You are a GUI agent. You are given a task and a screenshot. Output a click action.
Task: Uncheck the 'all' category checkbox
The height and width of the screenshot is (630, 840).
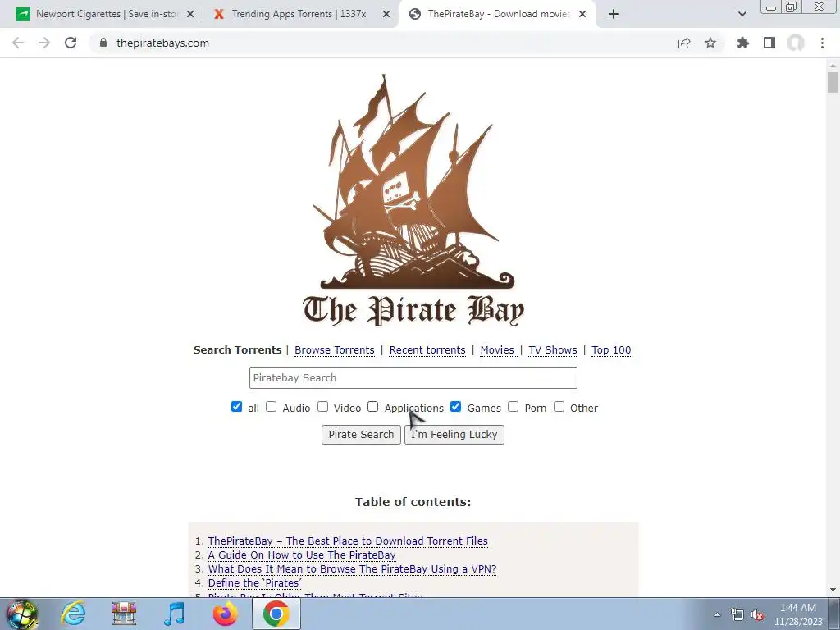(x=236, y=407)
